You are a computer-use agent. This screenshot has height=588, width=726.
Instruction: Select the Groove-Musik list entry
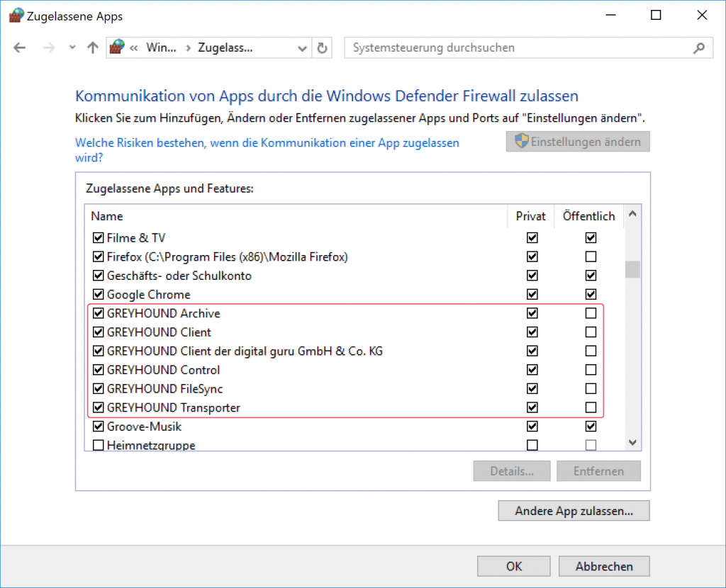144,426
